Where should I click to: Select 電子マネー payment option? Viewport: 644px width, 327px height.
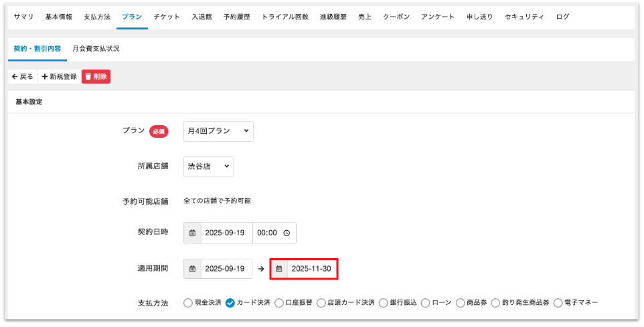(x=558, y=303)
